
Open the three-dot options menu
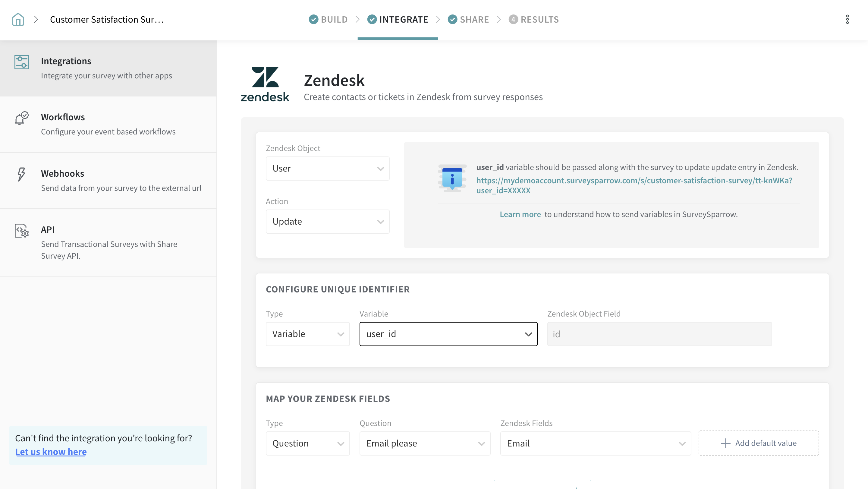click(847, 19)
